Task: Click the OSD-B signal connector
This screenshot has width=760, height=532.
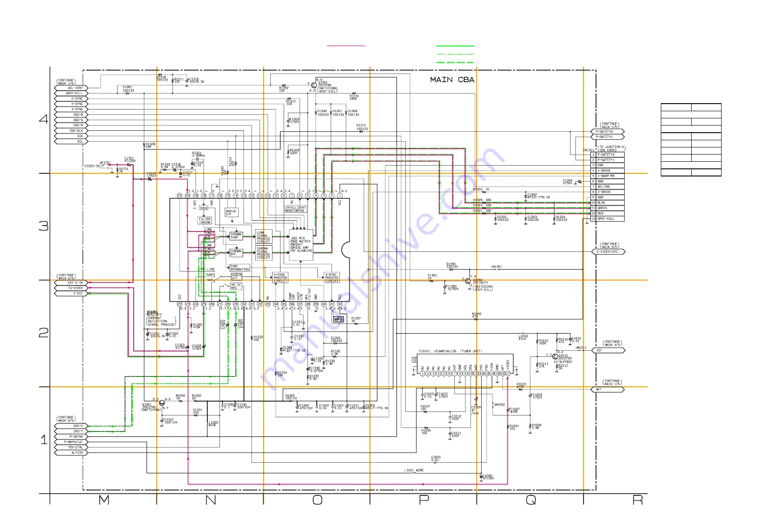Action: coord(71,115)
